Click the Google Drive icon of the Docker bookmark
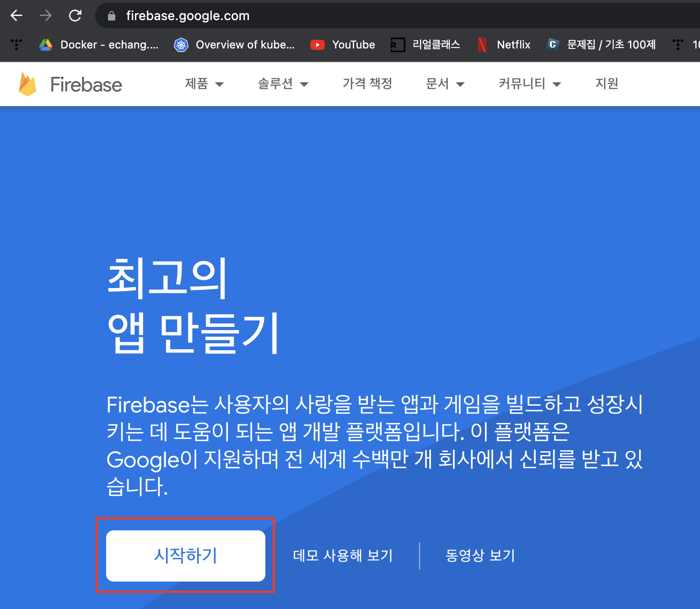Viewport: 700px width, 609px height. pos(46,44)
